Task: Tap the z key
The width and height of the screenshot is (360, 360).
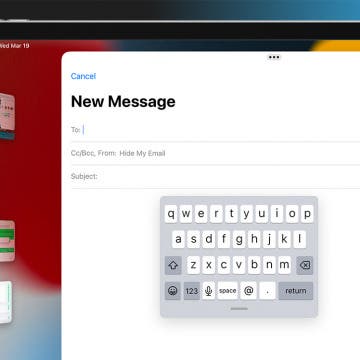Action: tap(194, 265)
